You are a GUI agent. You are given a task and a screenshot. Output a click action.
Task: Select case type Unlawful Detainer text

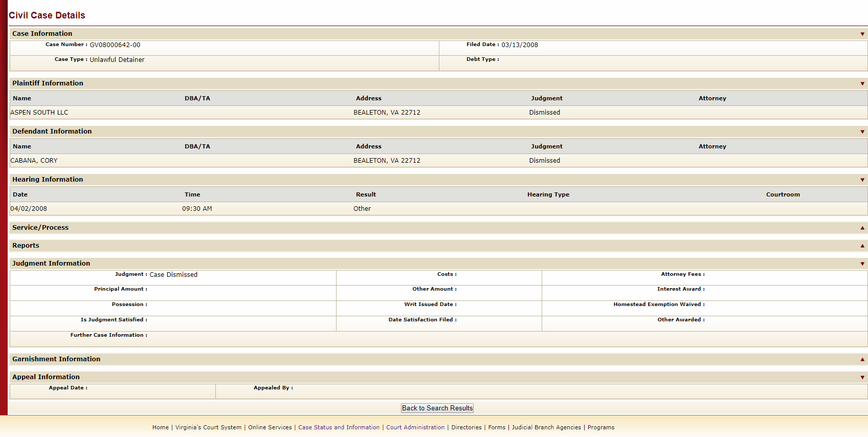(117, 60)
